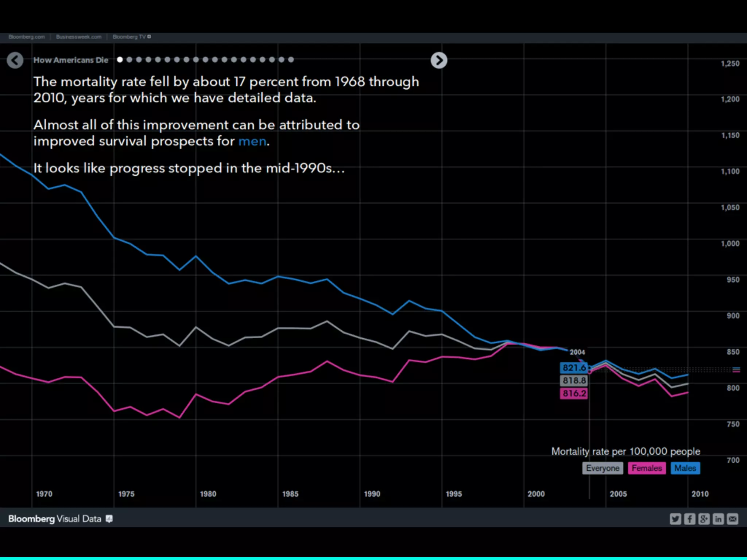Toggle the Males series in legend
The height and width of the screenshot is (560, 747).
685,468
